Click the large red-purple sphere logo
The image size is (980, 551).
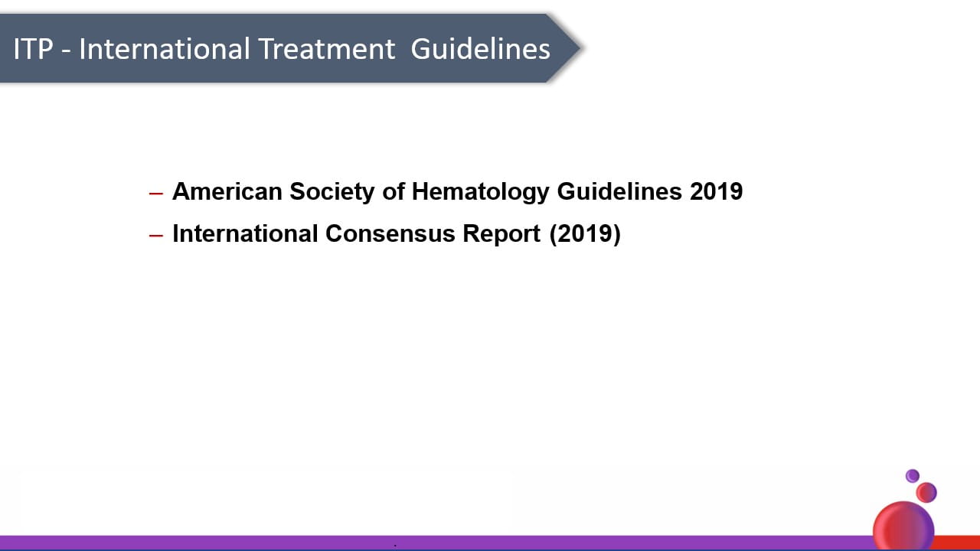click(903, 527)
